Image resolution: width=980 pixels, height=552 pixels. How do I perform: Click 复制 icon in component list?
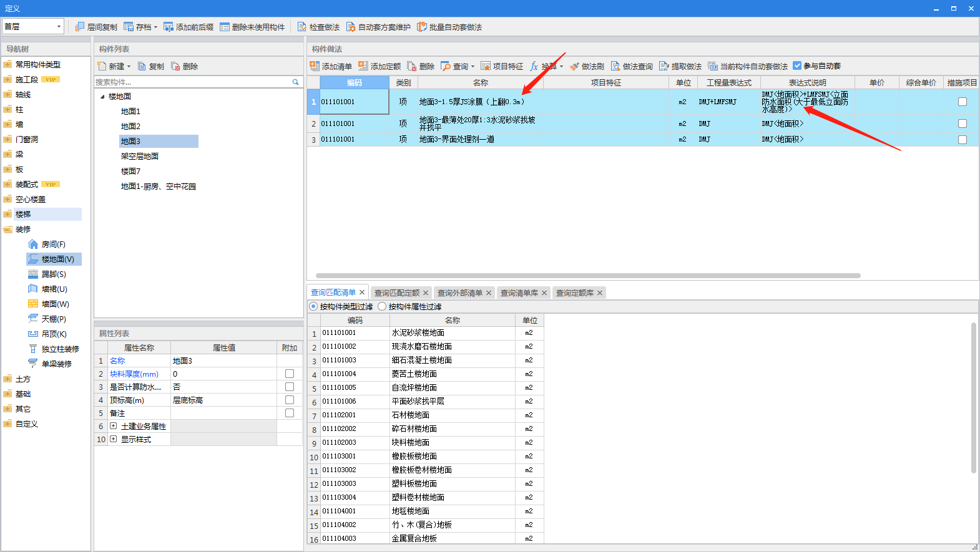click(x=142, y=66)
